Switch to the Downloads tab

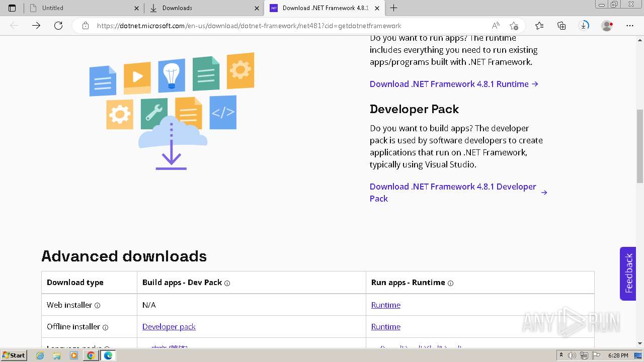pos(204,8)
